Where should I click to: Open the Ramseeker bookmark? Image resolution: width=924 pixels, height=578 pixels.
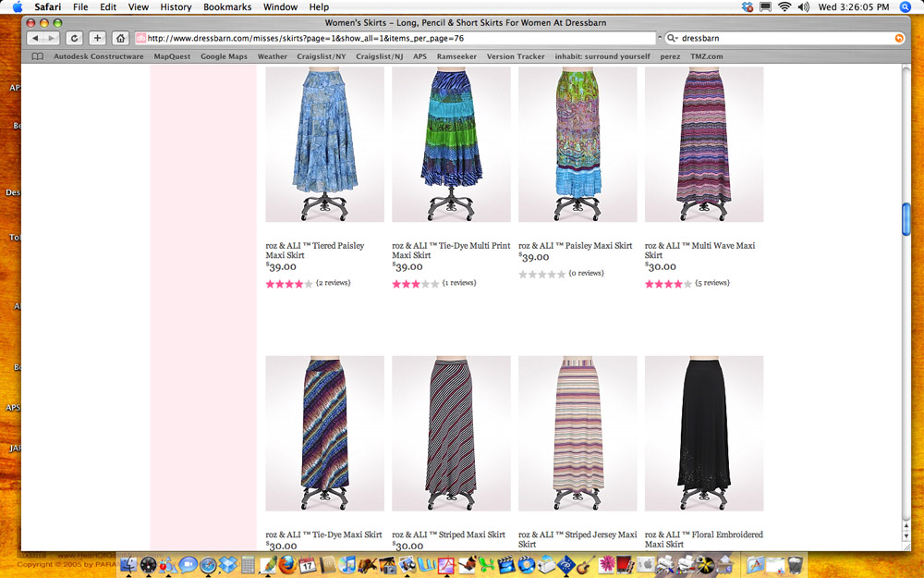pos(456,56)
